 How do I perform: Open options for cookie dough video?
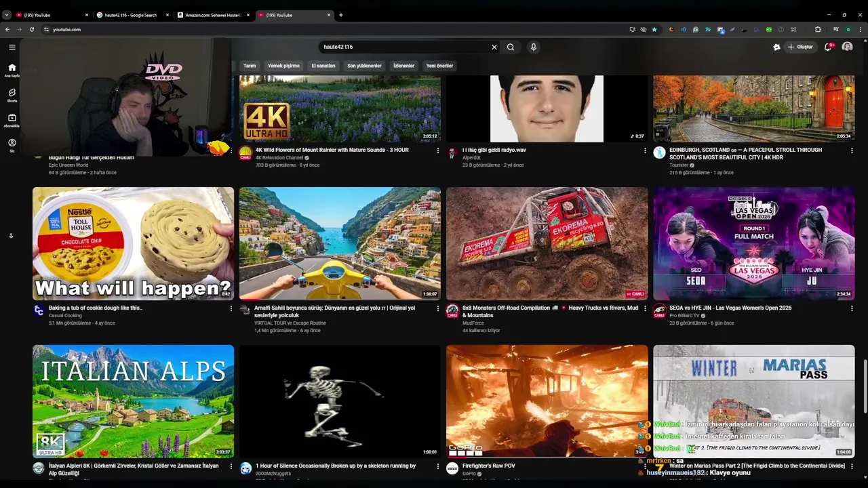(x=231, y=308)
